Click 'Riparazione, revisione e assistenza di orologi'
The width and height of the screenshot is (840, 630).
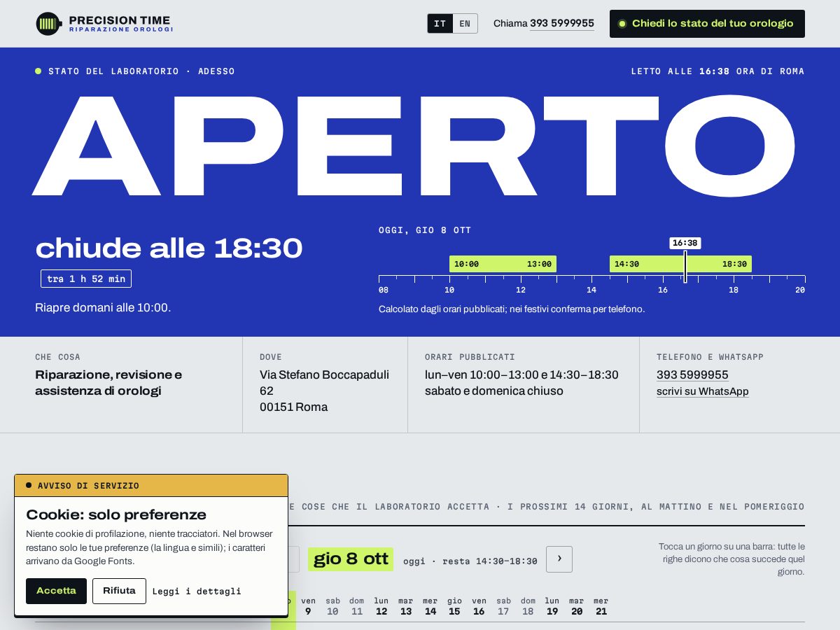108,383
